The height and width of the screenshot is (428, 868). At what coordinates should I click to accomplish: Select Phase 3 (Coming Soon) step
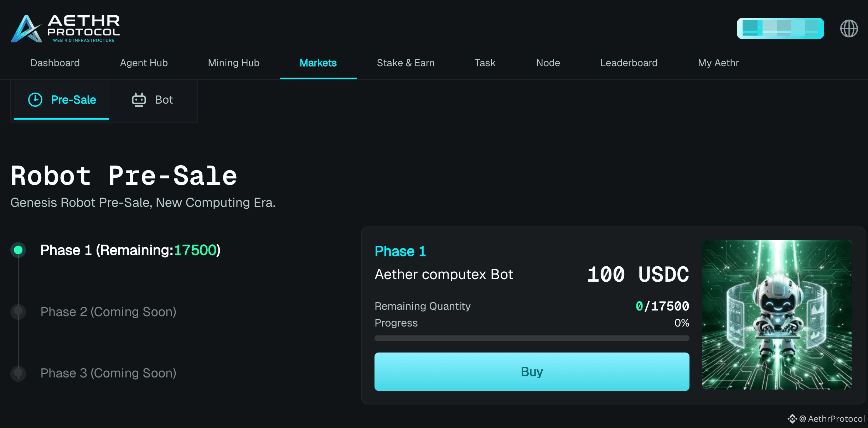tap(108, 373)
